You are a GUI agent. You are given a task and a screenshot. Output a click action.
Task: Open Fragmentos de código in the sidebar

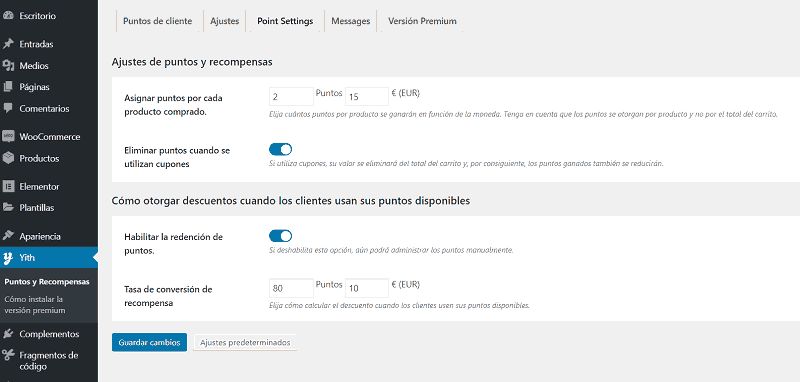click(x=48, y=361)
